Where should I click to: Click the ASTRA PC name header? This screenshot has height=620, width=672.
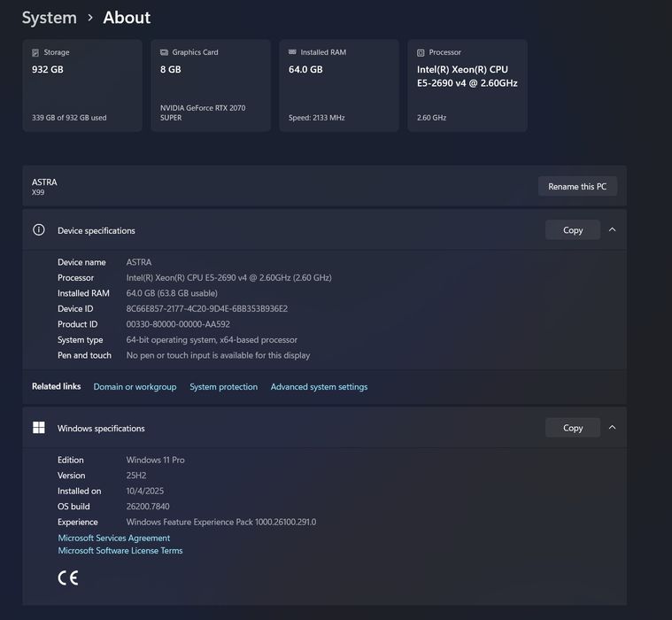tap(44, 182)
